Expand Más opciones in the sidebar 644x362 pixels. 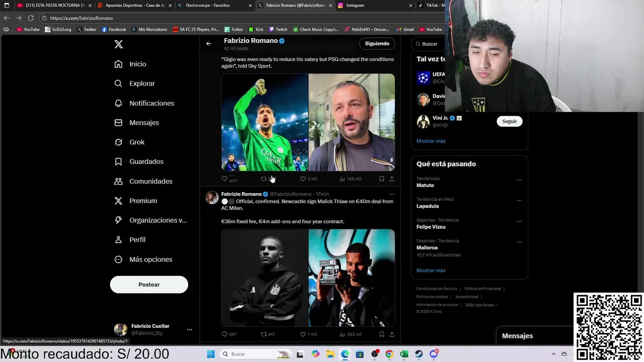(x=143, y=259)
